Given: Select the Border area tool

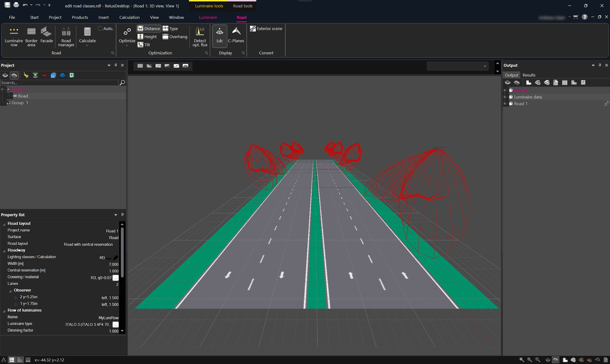Looking at the screenshot, I should 31,37.
